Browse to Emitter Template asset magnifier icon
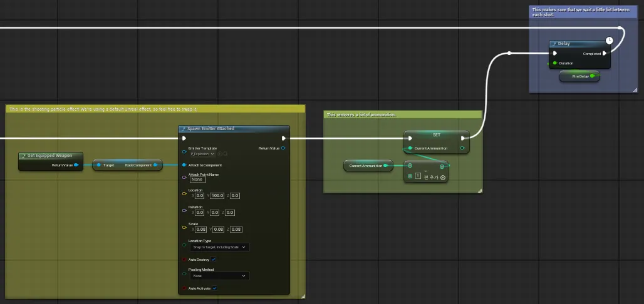 pos(225,154)
